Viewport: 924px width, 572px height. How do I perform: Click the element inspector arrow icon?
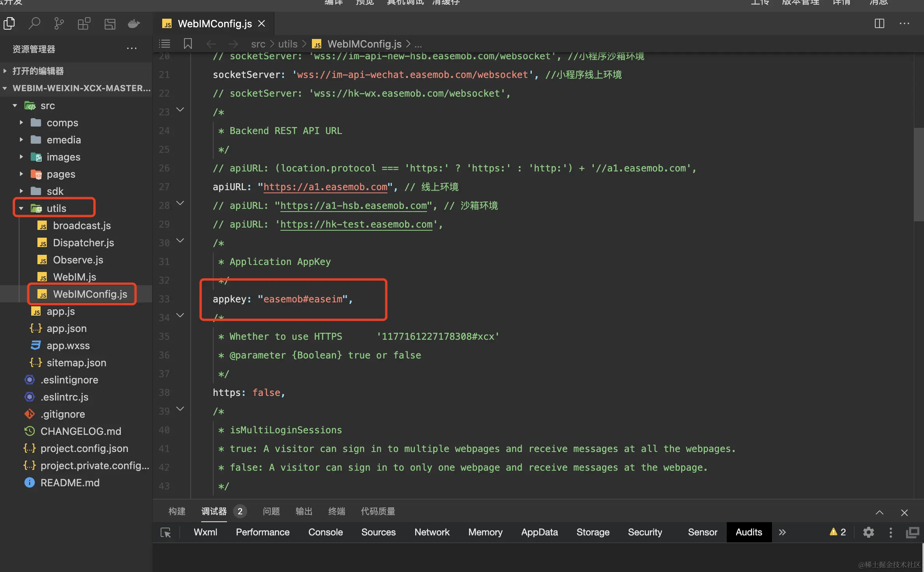[166, 532]
